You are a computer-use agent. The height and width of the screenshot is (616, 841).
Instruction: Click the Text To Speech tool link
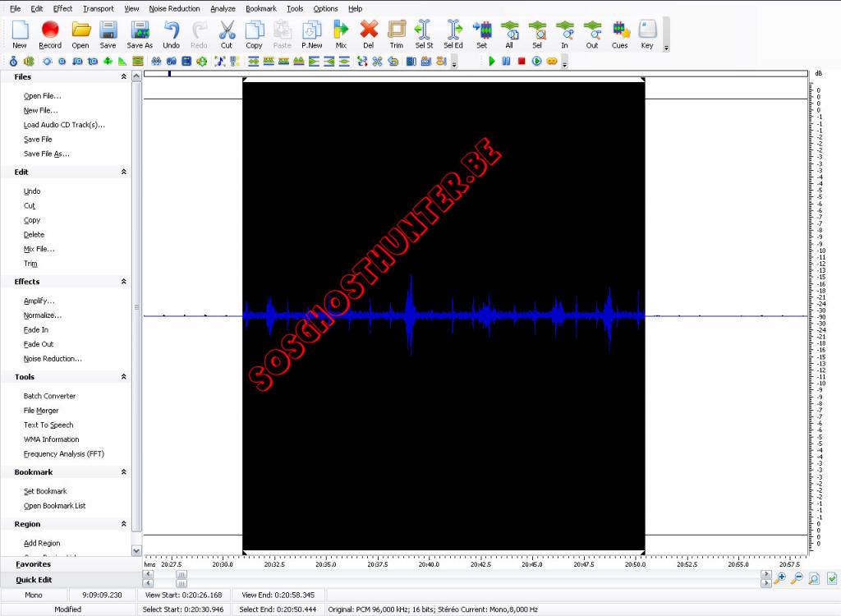coord(48,425)
